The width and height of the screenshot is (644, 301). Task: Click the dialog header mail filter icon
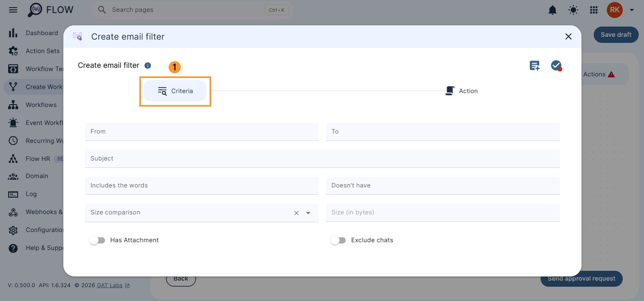78,36
